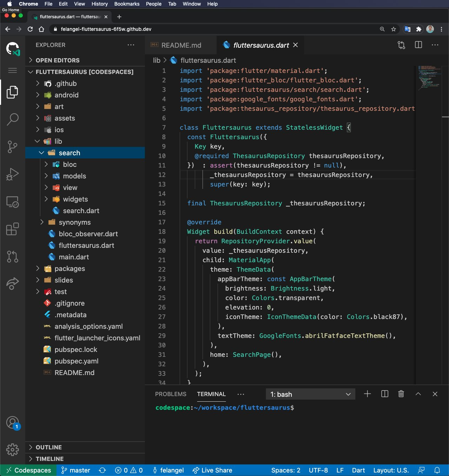Open the GitHub Pull Requests view
The image size is (449, 476).
point(13,257)
